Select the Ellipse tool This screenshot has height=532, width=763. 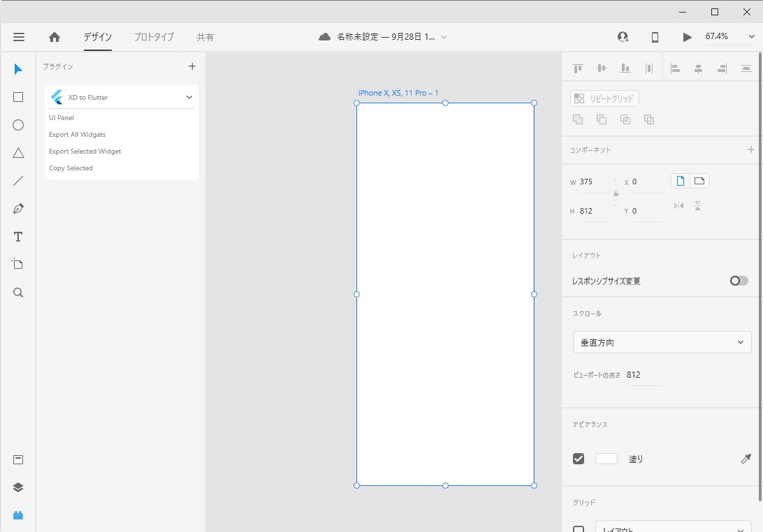click(x=18, y=125)
